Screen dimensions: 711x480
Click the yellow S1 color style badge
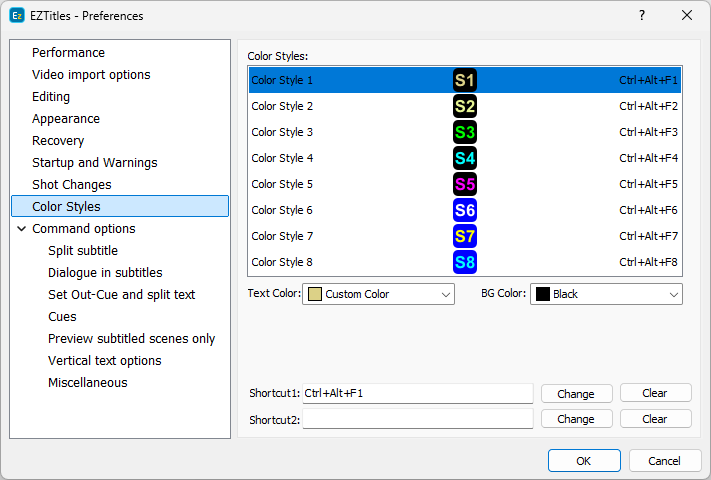pyautogui.click(x=465, y=80)
